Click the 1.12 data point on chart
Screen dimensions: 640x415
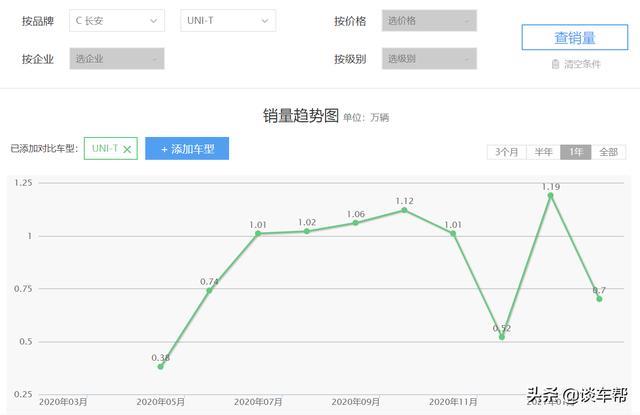404,210
